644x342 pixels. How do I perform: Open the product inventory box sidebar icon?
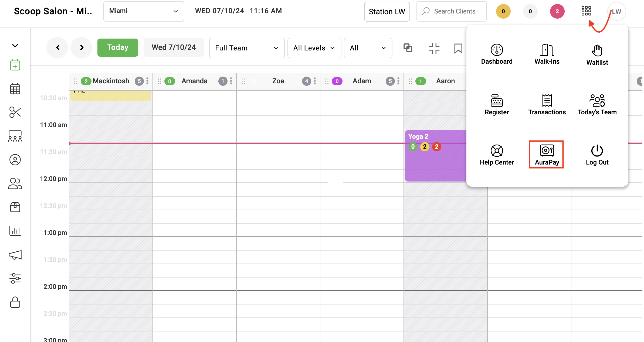pos(15,207)
